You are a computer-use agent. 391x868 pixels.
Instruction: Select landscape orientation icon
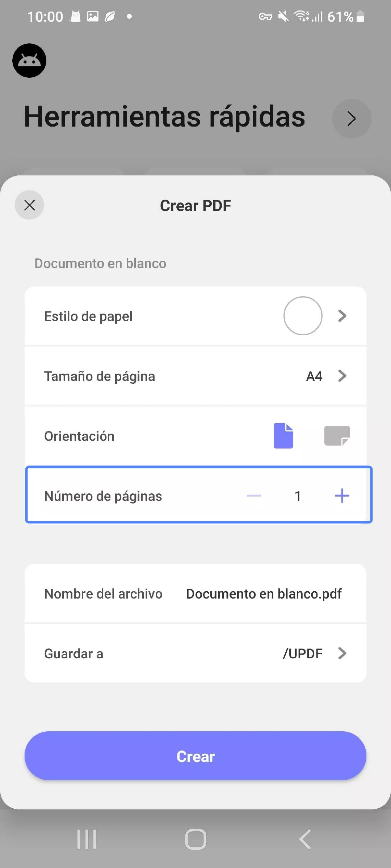(x=337, y=435)
